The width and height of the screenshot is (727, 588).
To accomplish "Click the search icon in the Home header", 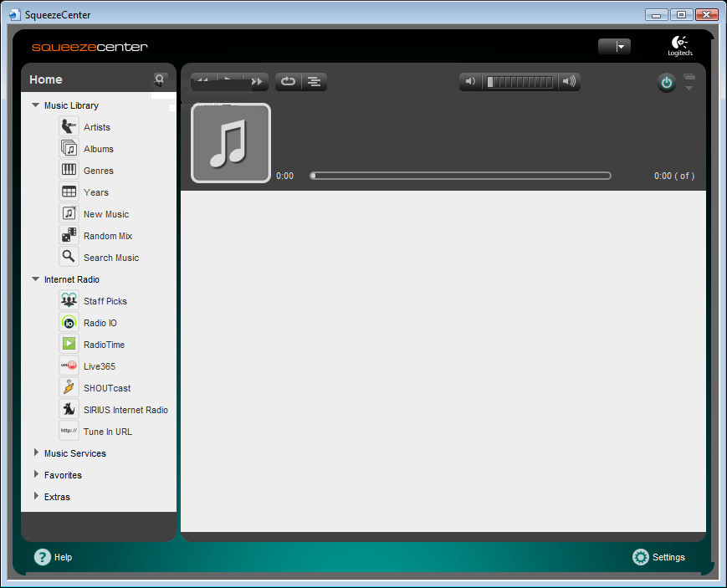I will tap(160, 79).
